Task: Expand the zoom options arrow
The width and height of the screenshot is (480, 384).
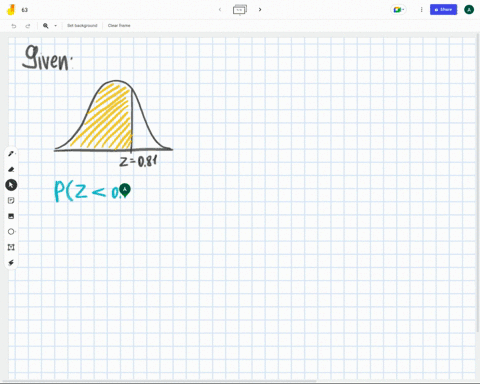Action: (x=55, y=26)
